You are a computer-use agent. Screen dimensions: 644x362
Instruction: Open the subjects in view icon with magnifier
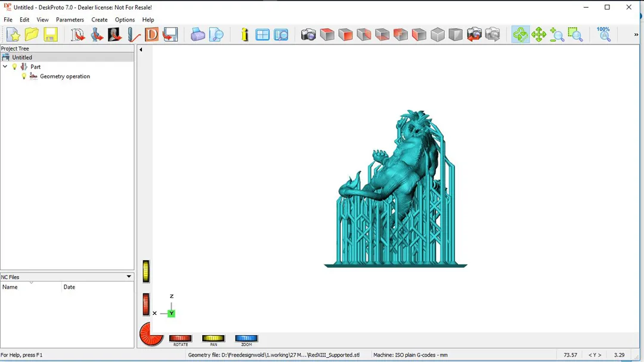[x=281, y=35]
